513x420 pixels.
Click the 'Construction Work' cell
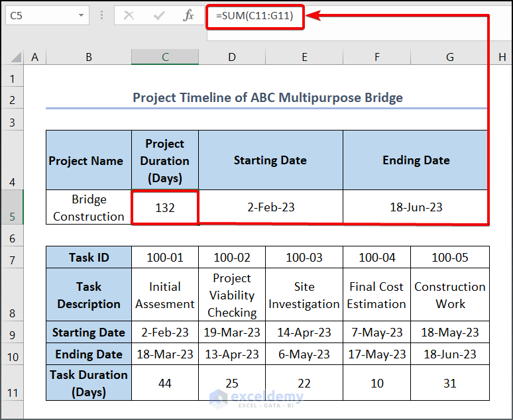click(450, 295)
